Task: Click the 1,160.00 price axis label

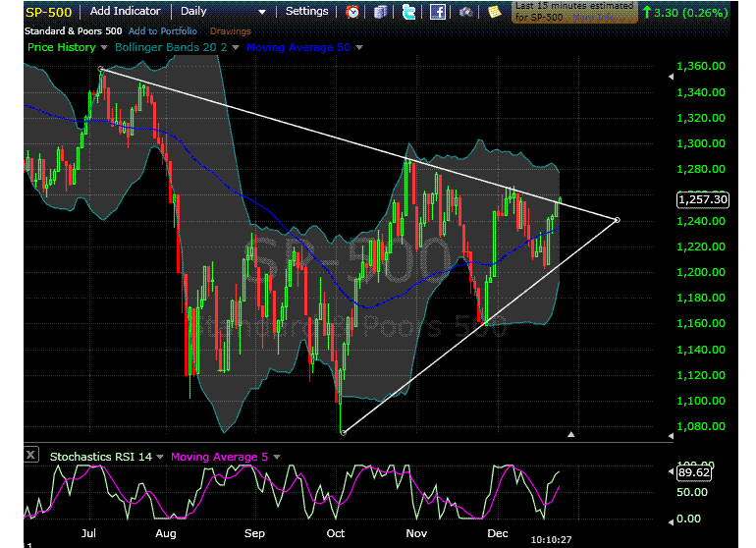Action: click(701, 324)
